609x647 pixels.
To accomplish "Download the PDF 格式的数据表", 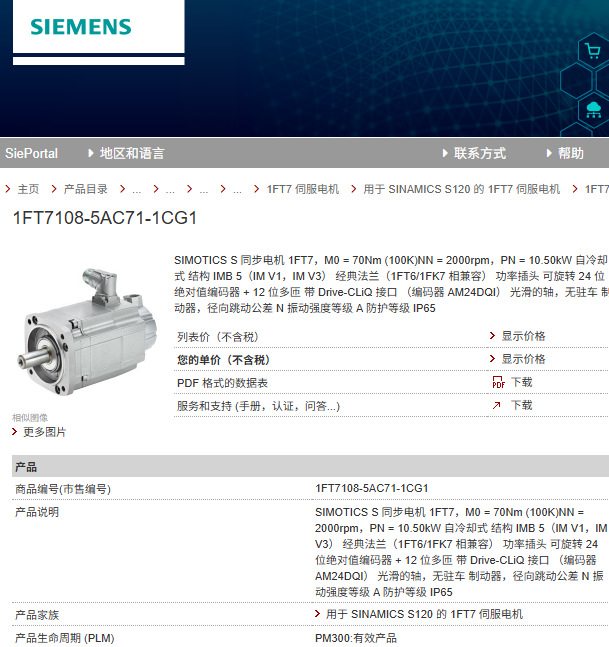I will coord(522,383).
